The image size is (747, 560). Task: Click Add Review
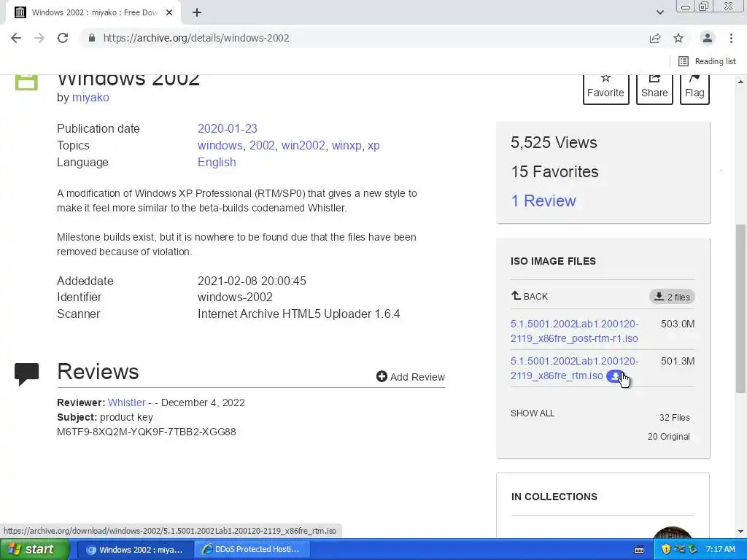click(410, 377)
